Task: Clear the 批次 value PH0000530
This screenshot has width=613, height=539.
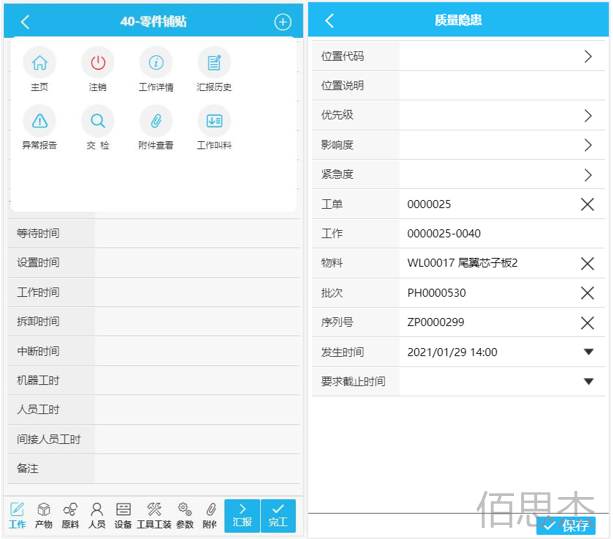Action: click(587, 293)
